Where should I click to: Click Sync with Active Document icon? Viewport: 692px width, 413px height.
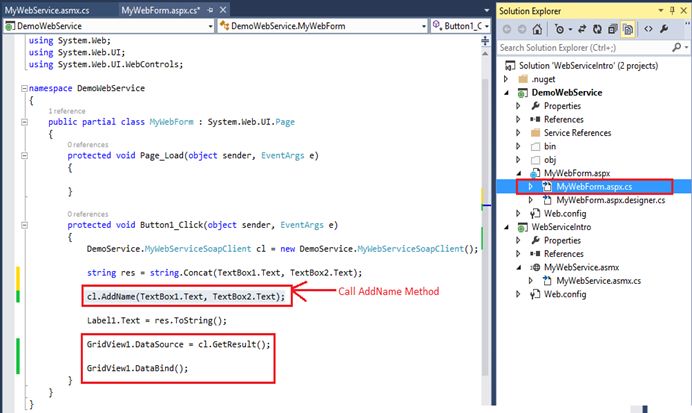[582, 29]
